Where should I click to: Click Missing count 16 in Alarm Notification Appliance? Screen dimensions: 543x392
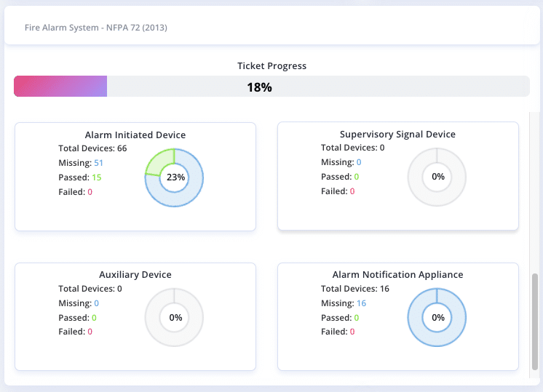click(361, 303)
